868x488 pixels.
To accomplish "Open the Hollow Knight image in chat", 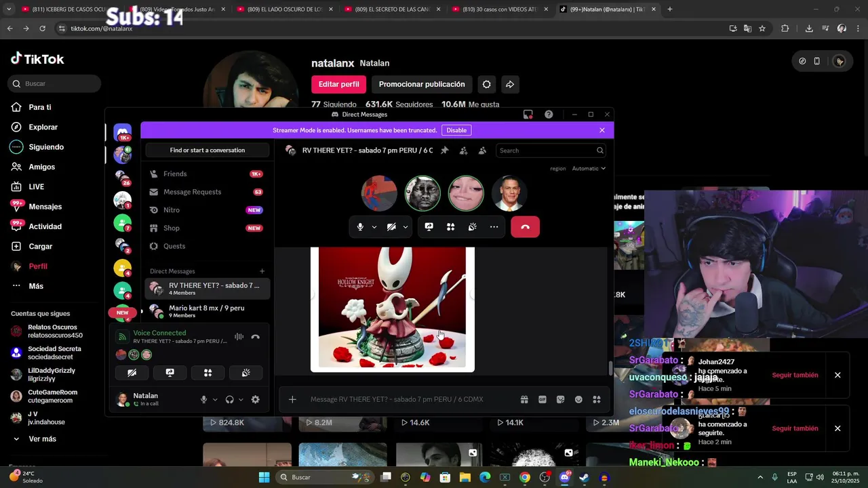I will pos(393,308).
